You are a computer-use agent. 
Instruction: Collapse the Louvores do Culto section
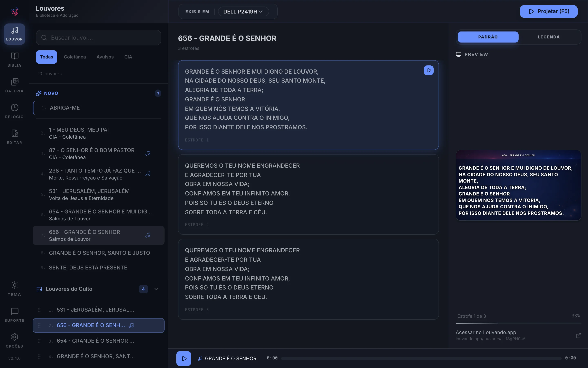tap(156, 289)
